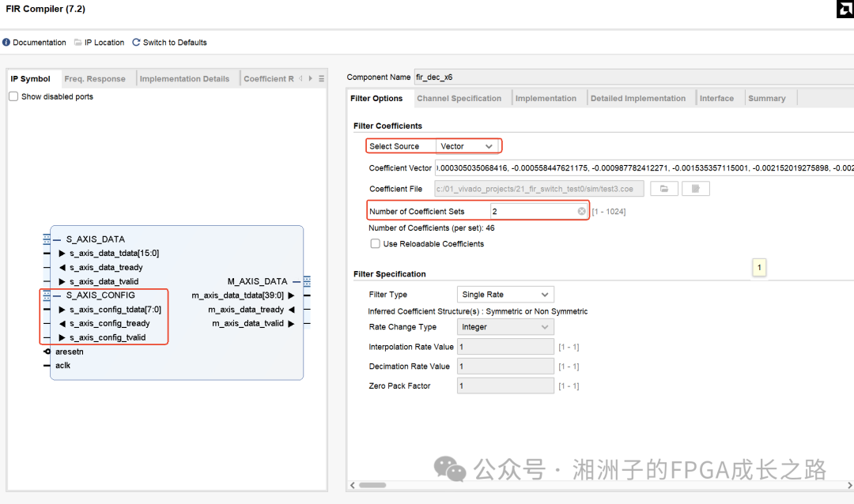Click the Coefficient Vector field
Viewport: 854px width, 504px height.
(644, 168)
